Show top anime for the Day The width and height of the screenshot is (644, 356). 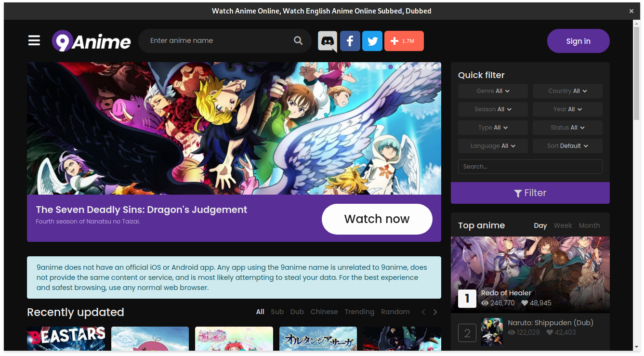coord(540,225)
